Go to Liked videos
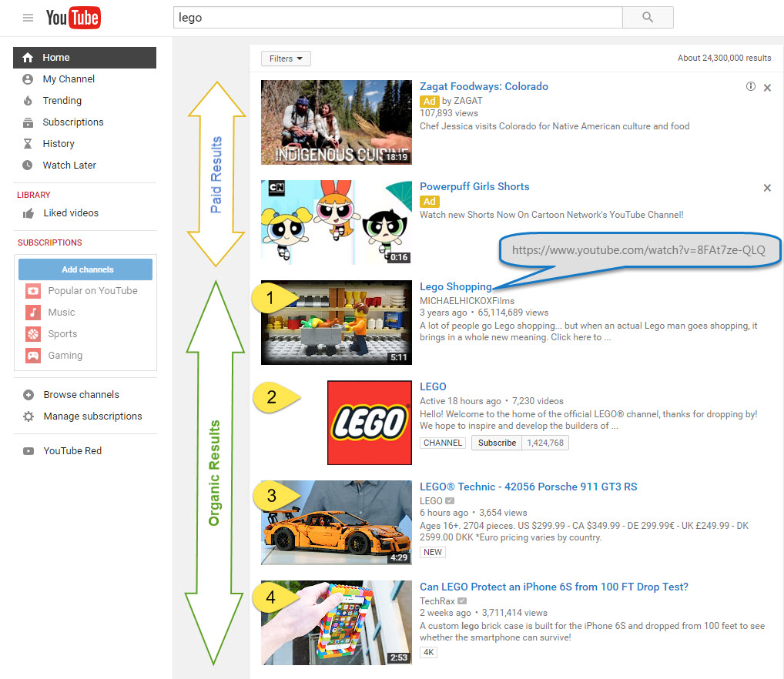Image resolution: width=784 pixels, height=679 pixels. [70, 213]
